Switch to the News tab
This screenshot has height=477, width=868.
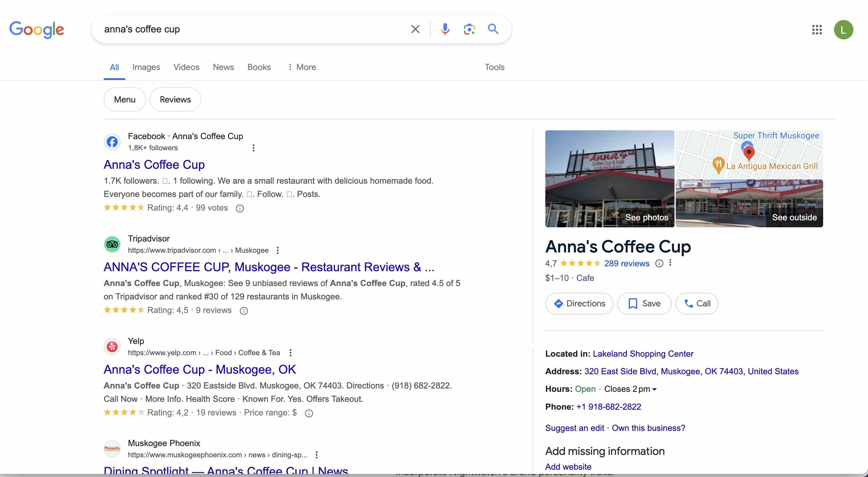point(223,67)
